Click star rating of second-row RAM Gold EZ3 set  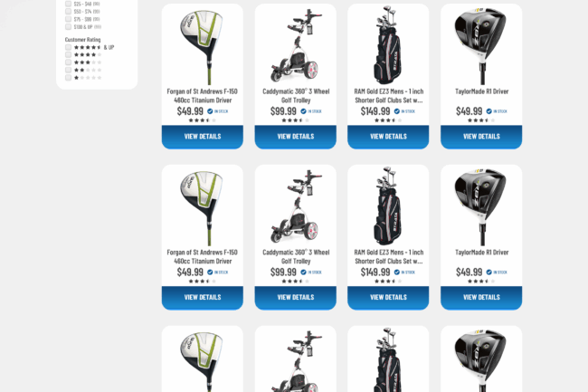[388, 281]
